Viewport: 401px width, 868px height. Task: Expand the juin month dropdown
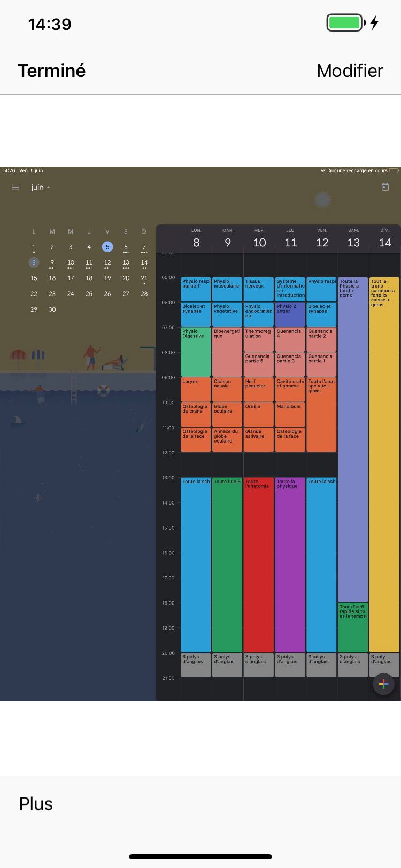coord(41,188)
